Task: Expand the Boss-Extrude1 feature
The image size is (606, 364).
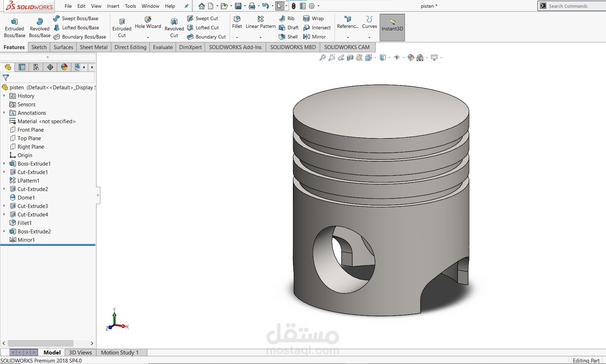Action: 4,163
